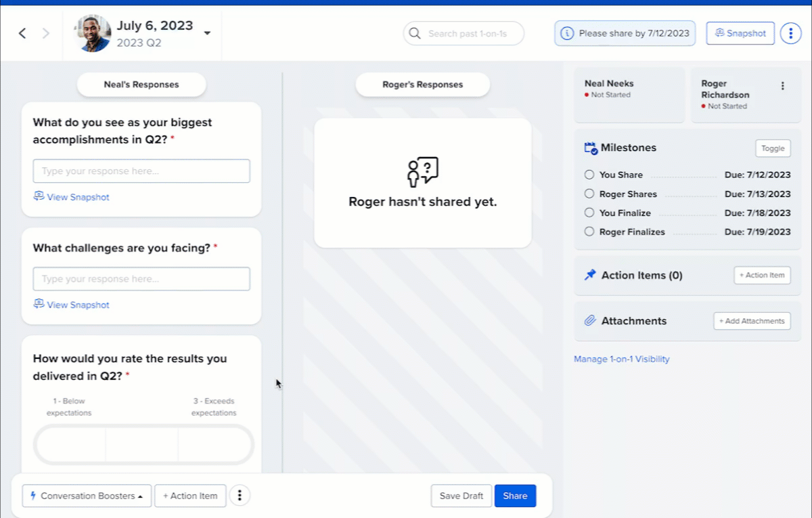Screen dimensions: 812x518
Task: Focus the Search past 1-on-1s field
Action: point(464,33)
